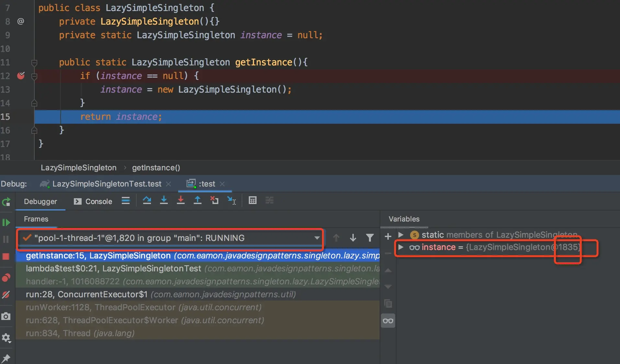This screenshot has width=620, height=364.
Task: Click the @ gutter icon on line 8
Action: (21, 21)
